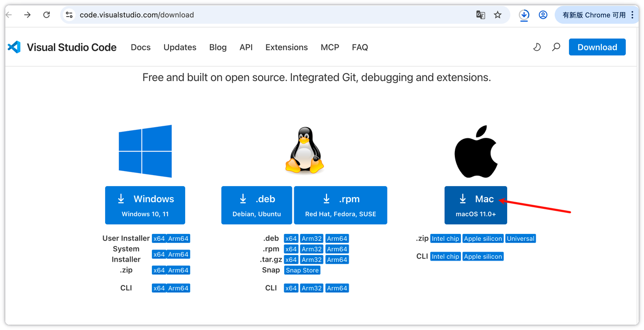Viewport: 644px width, 330px height.
Task: Click the Google Translate icon in address bar
Action: coord(480,15)
